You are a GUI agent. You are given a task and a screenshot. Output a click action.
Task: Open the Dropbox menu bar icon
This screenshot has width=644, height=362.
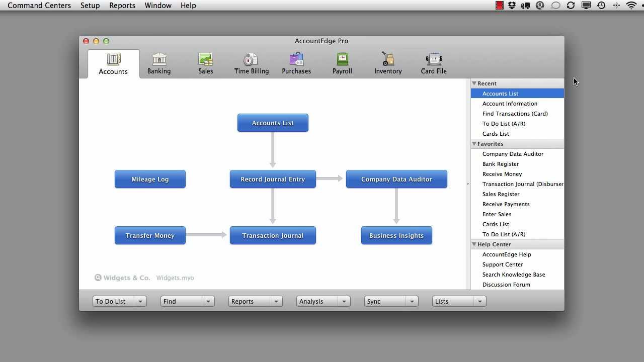512,6
